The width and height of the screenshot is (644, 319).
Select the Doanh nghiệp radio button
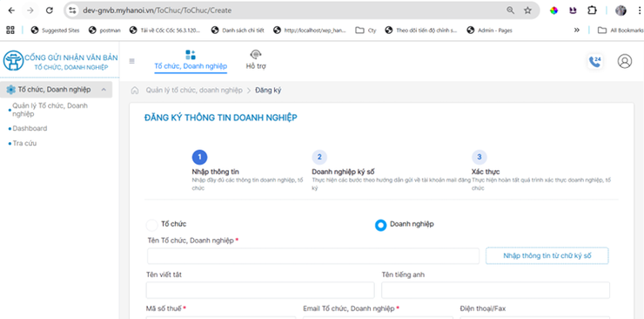pos(380,225)
